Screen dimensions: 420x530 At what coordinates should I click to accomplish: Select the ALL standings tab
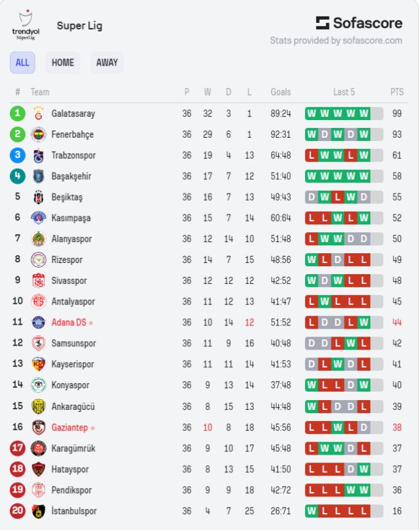22,63
